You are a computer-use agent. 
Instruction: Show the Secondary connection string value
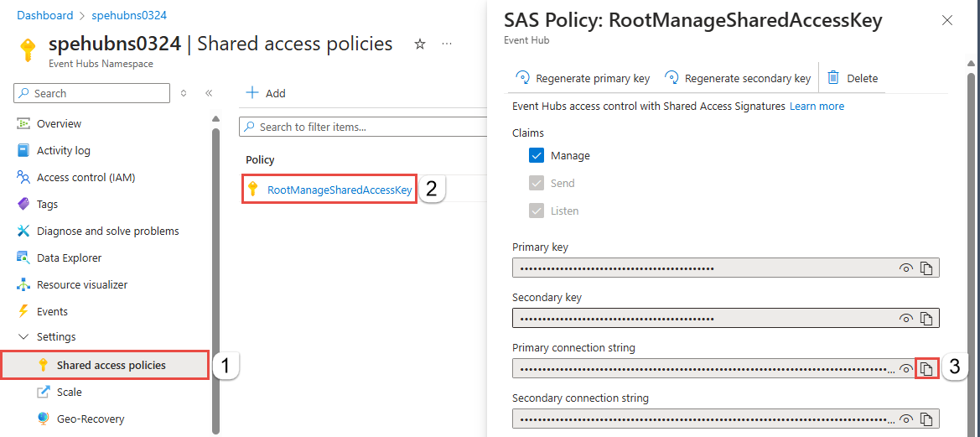(905, 419)
